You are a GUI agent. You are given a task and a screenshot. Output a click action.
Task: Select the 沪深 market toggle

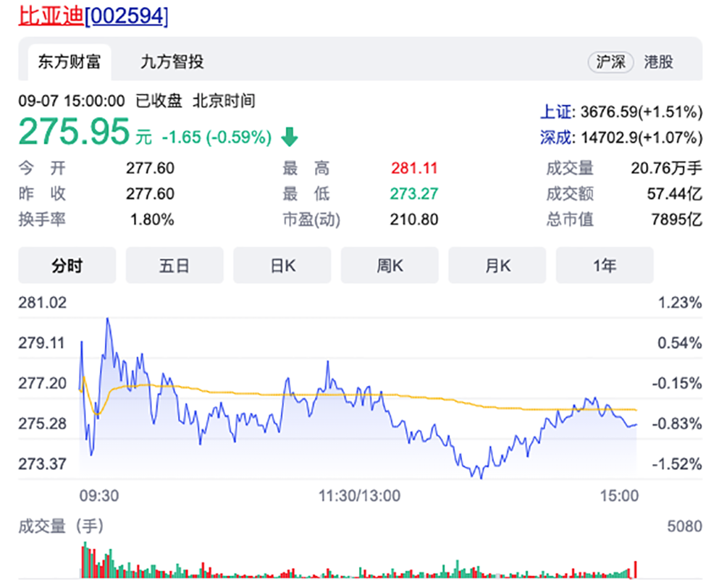(x=610, y=62)
